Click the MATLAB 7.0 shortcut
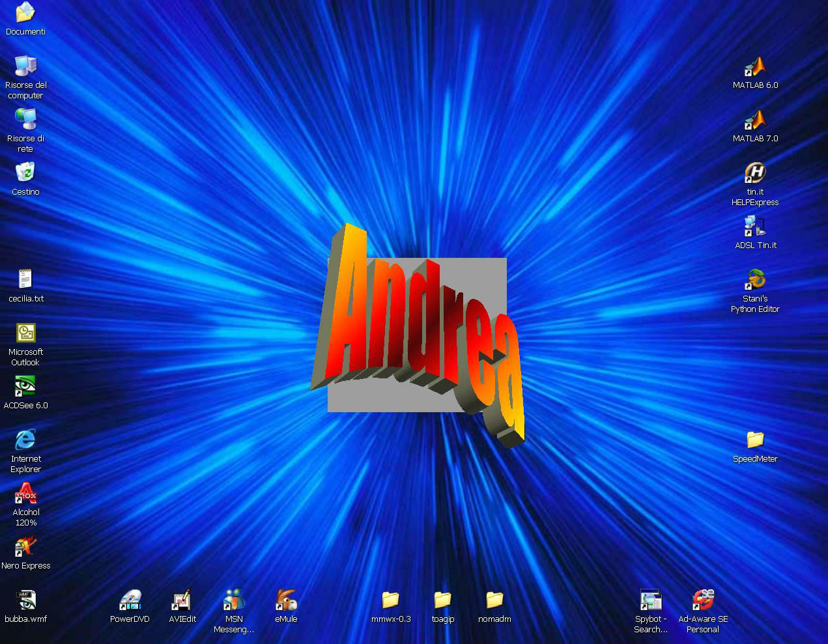Screen dimensions: 828x644 (755, 120)
